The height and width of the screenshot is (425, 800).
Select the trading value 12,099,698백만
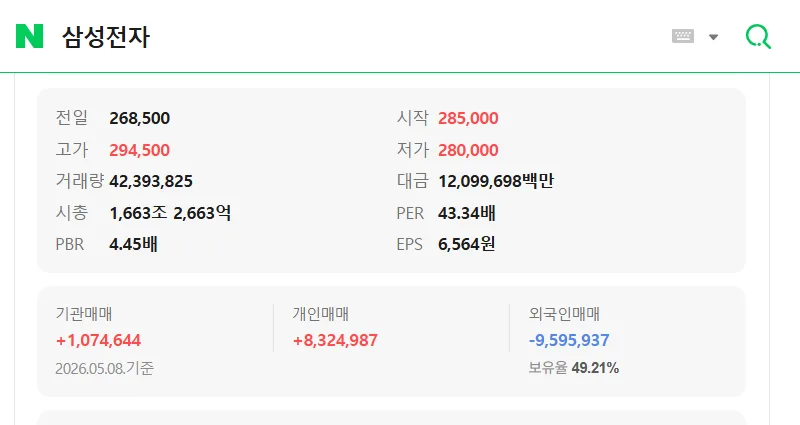point(496,181)
